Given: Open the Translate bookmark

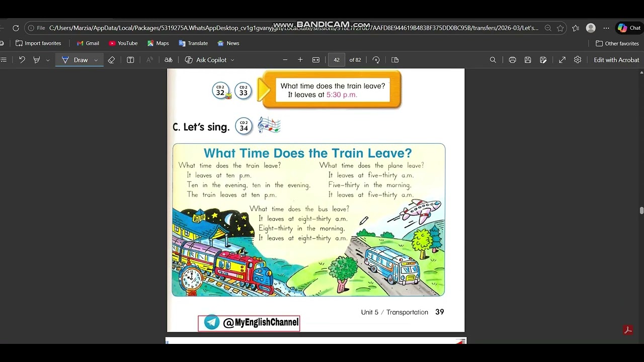Looking at the screenshot, I should click(x=193, y=43).
